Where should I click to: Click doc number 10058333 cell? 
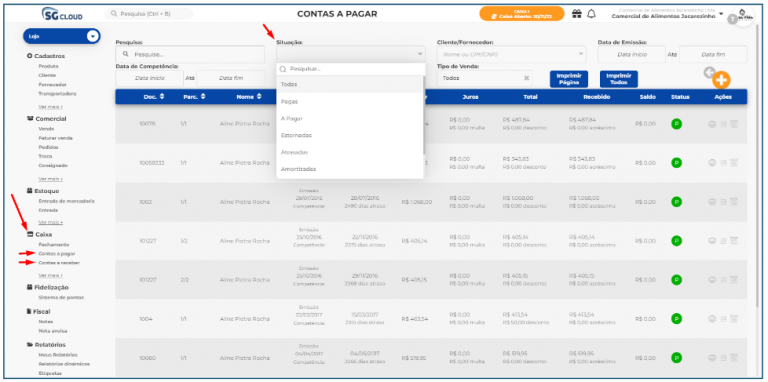click(152, 163)
